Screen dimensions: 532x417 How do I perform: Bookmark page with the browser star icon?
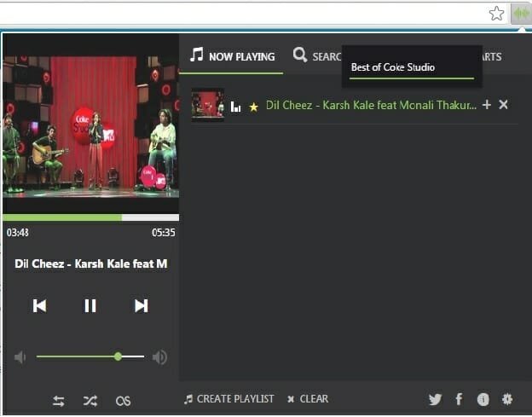click(x=496, y=14)
